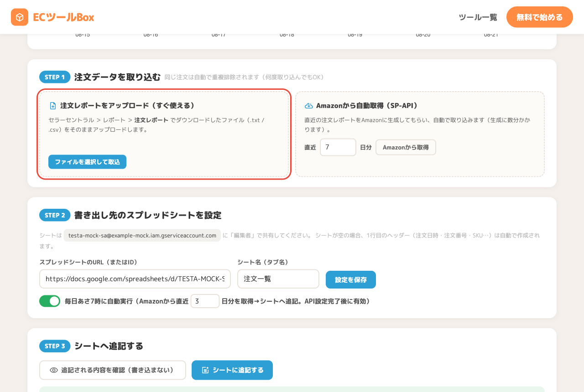
Task: Click the シート名(タブ名) label
Action: click(x=263, y=262)
